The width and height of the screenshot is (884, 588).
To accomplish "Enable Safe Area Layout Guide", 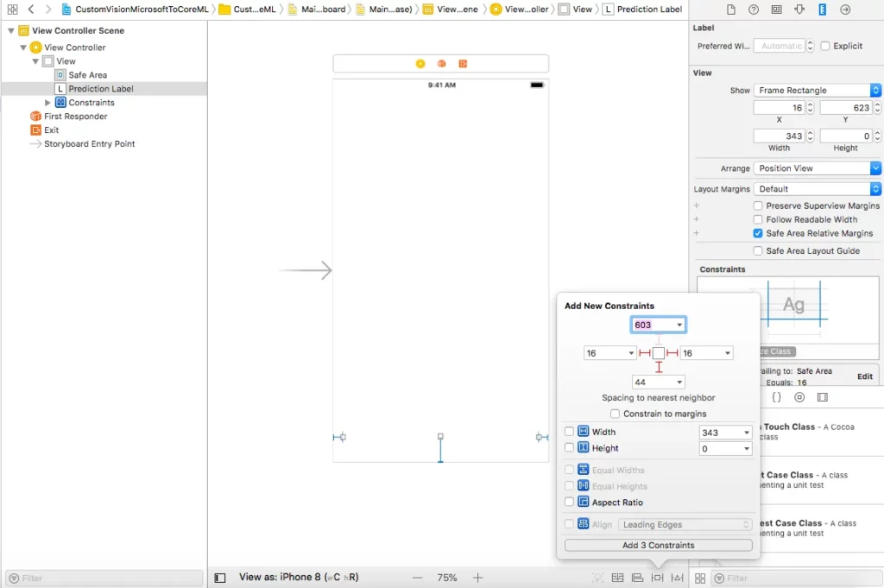I will point(758,251).
